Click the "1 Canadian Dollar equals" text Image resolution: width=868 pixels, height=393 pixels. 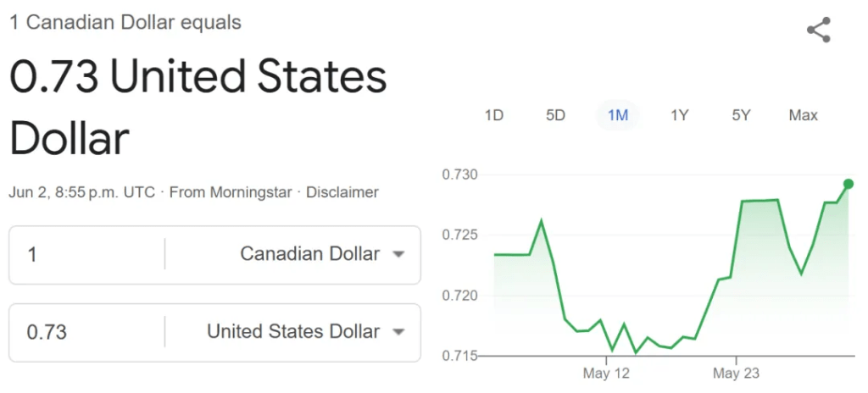[x=125, y=23]
